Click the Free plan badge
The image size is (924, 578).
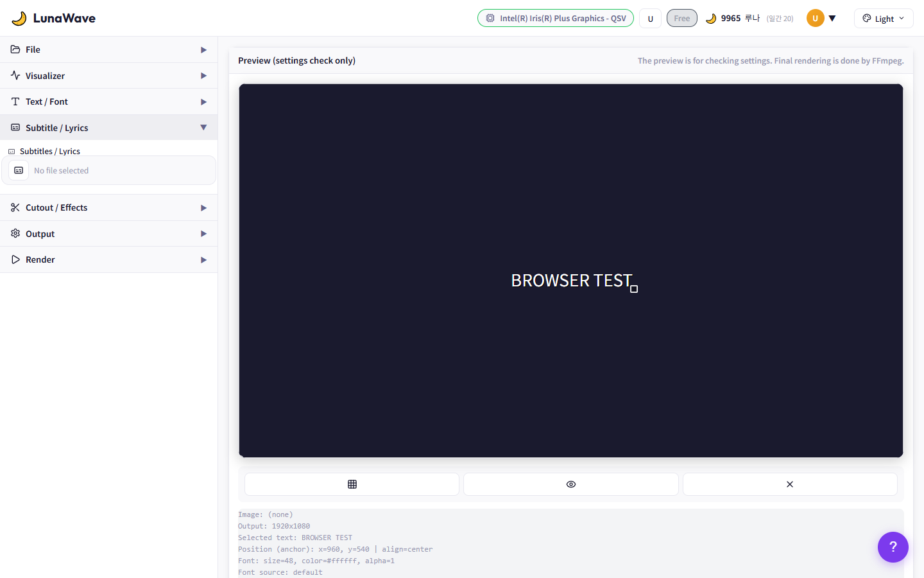[x=681, y=18]
